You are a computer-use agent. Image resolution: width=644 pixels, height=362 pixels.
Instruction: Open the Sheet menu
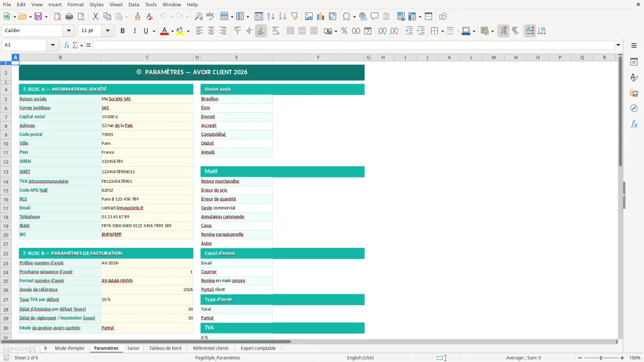click(116, 4)
